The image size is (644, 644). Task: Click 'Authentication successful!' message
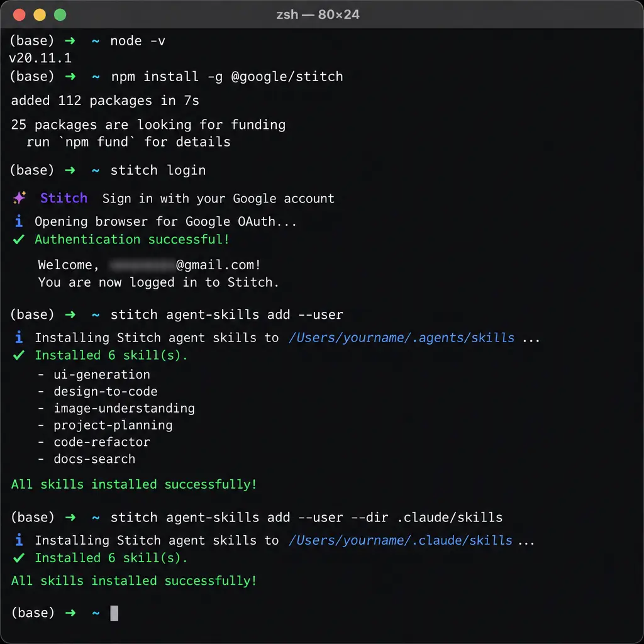click(x=132, y=239)
